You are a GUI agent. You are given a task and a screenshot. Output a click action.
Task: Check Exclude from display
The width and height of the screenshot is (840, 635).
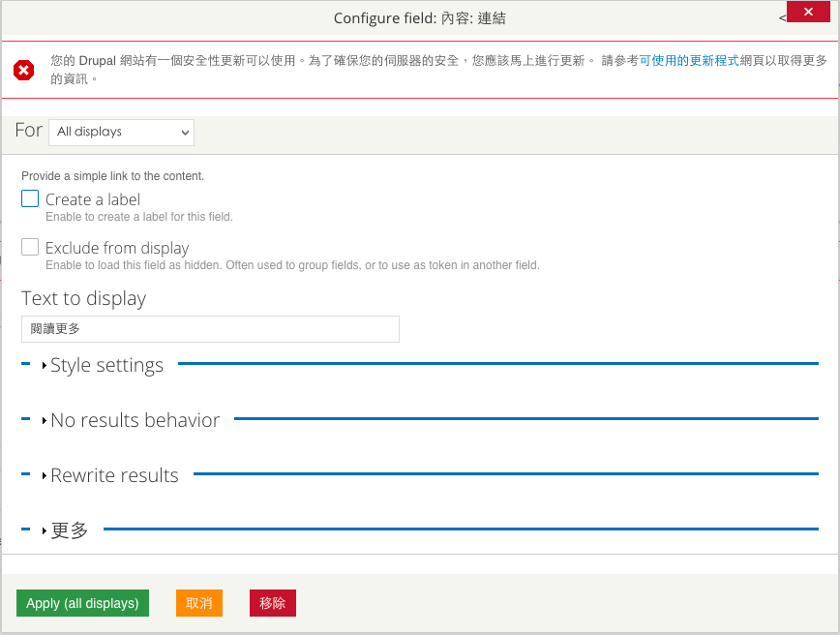point(30,247)
